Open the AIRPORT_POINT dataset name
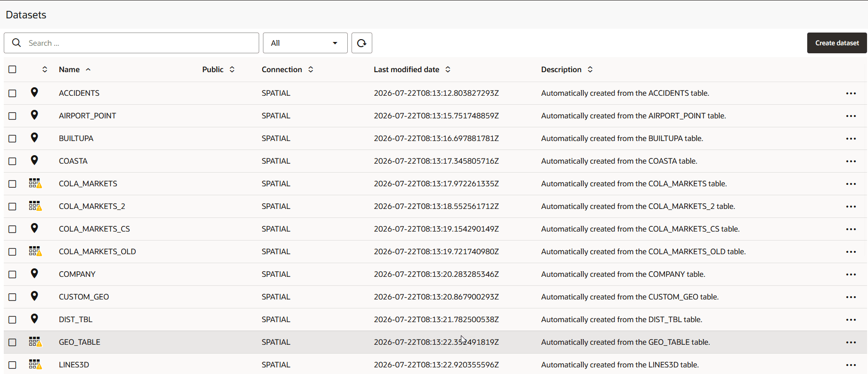This screenshot has width=868, height=374. 87,116
